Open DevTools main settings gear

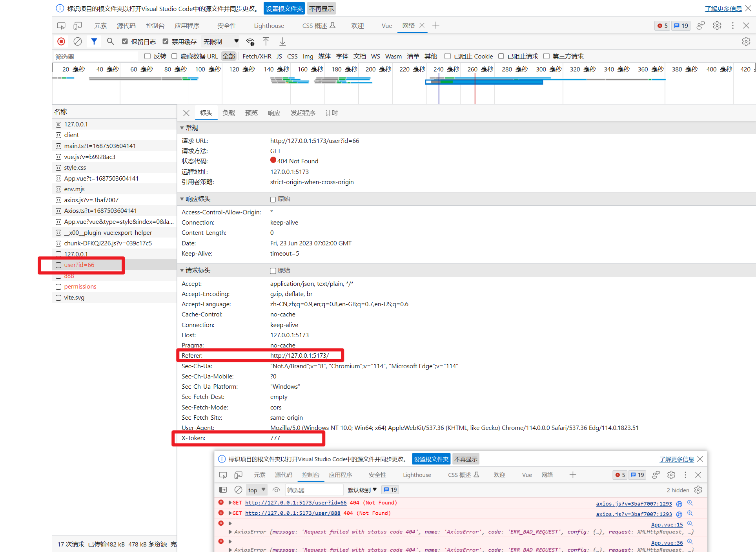pos(717,26)
